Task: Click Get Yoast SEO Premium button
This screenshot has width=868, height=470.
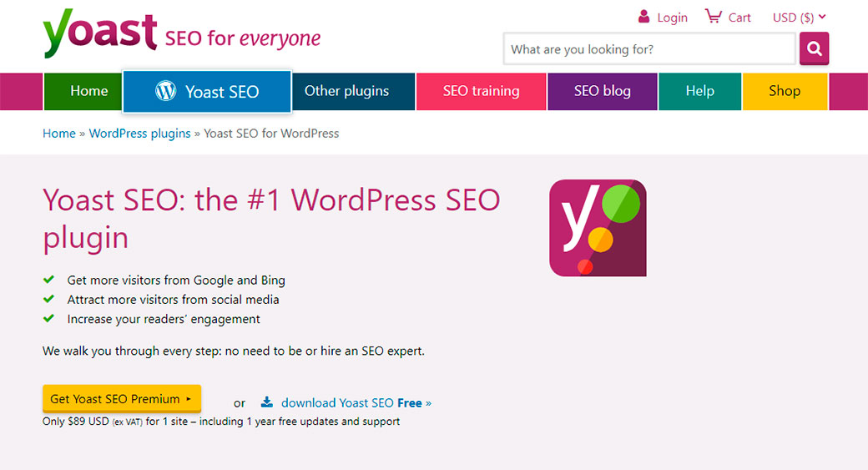Action: click(121, 399)
